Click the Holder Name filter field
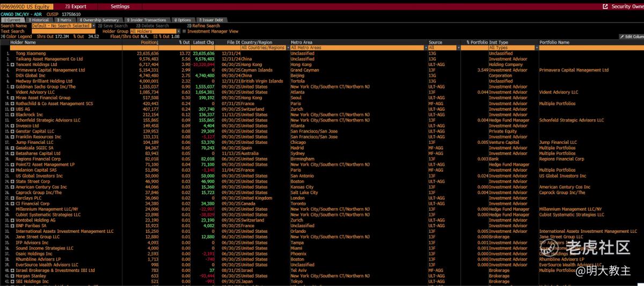This screenshot has height=286, width=644. [x=65, y=48]
